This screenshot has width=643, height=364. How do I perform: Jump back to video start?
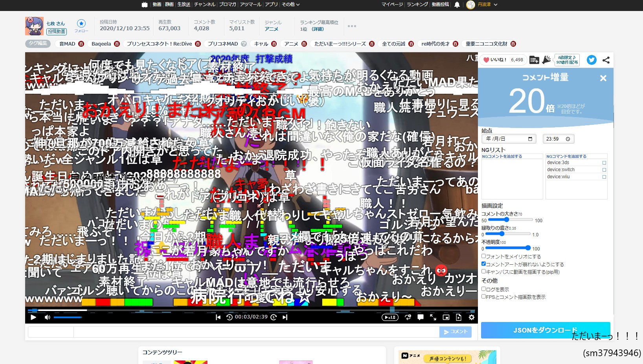(x=218, y=317)
